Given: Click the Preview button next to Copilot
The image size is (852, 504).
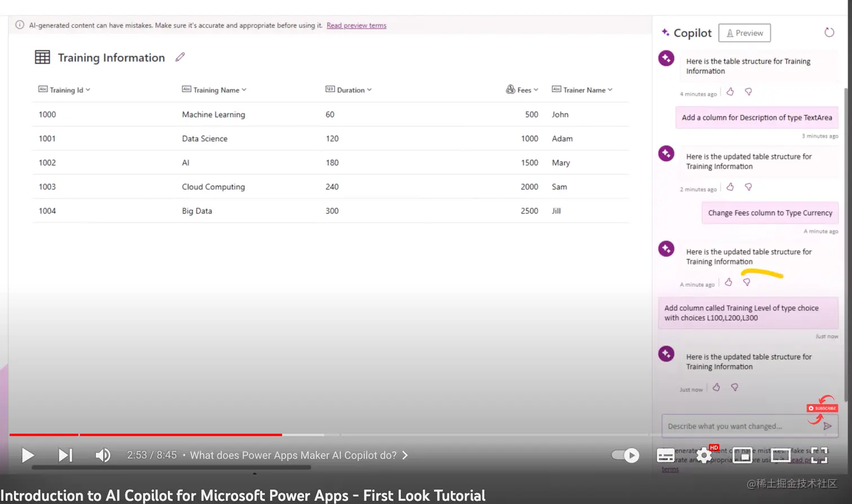Looking at the screenshot, I should coord(744,33).
